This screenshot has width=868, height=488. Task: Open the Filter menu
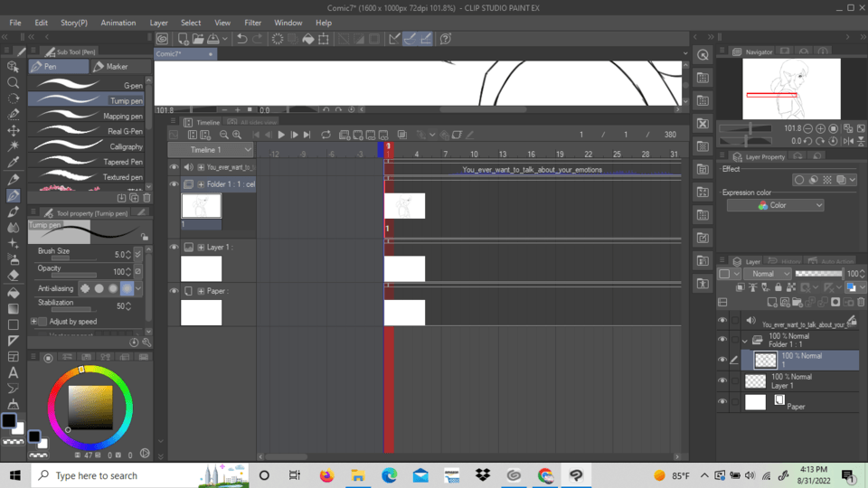[x=252, y=23]
